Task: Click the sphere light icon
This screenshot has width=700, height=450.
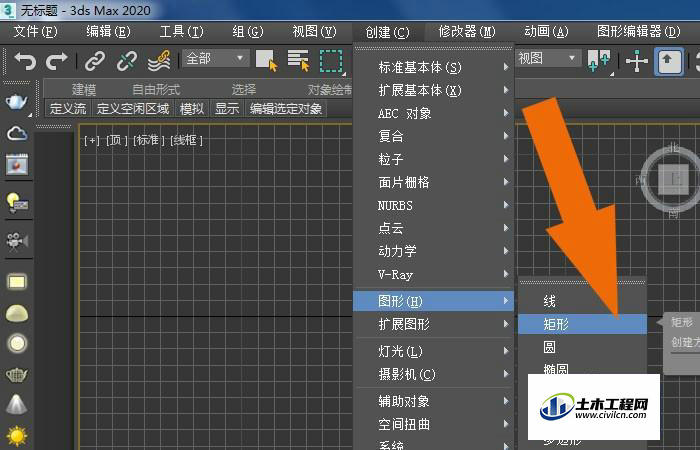Action: (17, 343)
